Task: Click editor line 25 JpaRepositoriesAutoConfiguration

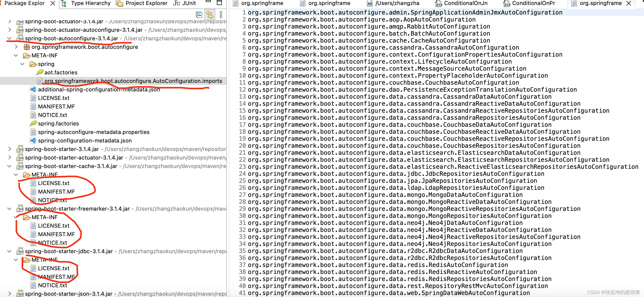Action: [392, 181]
